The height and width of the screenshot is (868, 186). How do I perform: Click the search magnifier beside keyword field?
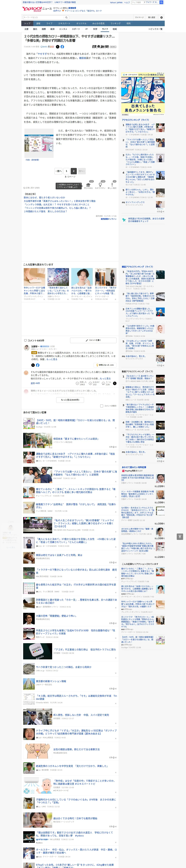pos(66,17)
